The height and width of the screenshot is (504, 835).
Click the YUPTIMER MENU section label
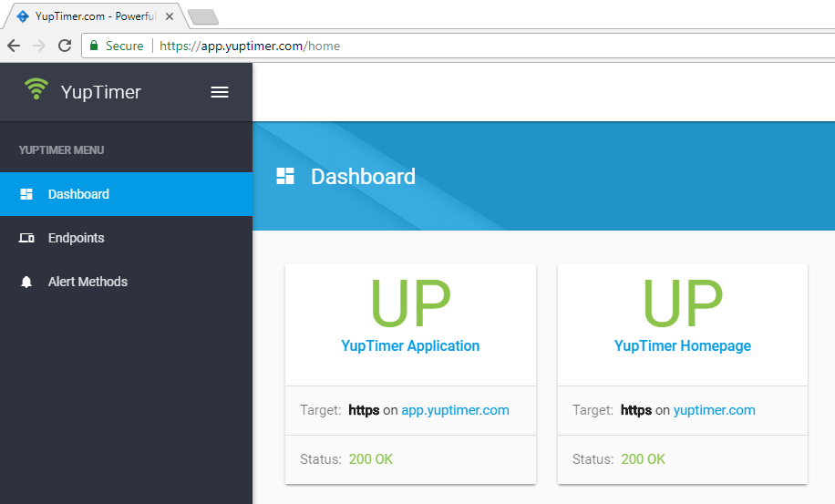tap(61, 150)
